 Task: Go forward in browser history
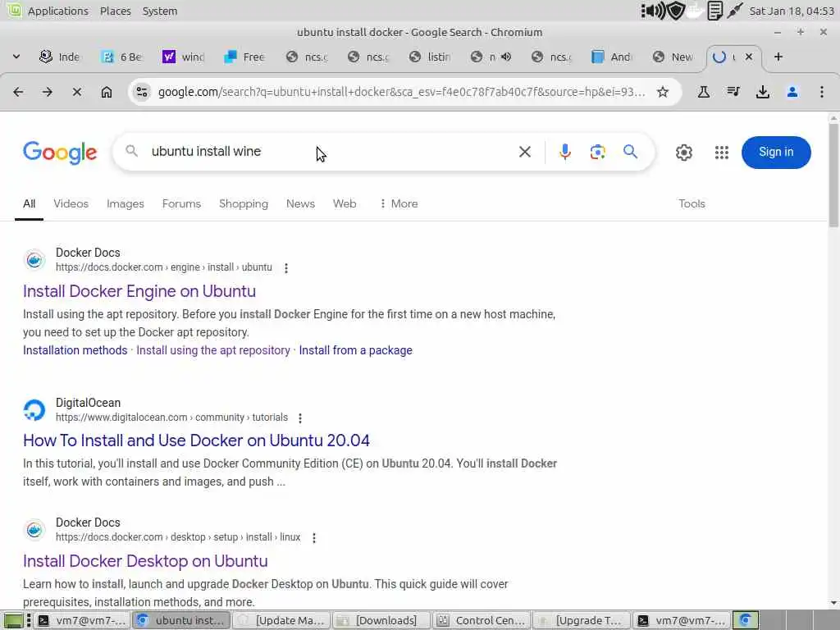47,92
